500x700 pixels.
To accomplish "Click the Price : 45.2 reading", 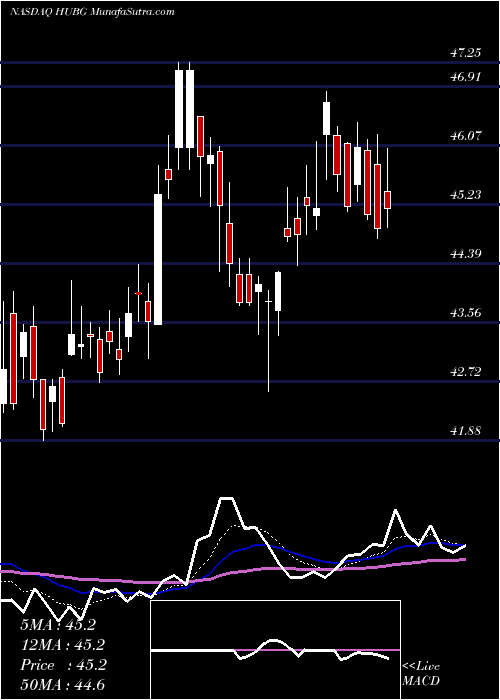I will click(63, 665).
